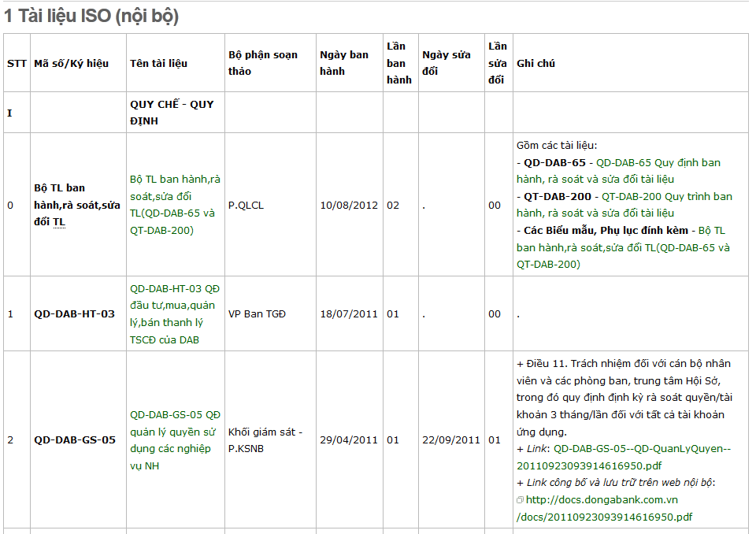Click the 'Ghi chú' column header
Viewport: 756px width, 534px height.
click(535, 63)
